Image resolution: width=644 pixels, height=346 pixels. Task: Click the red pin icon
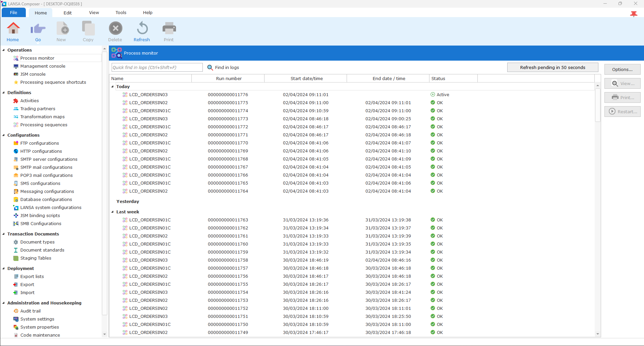(x=634, y=14)
